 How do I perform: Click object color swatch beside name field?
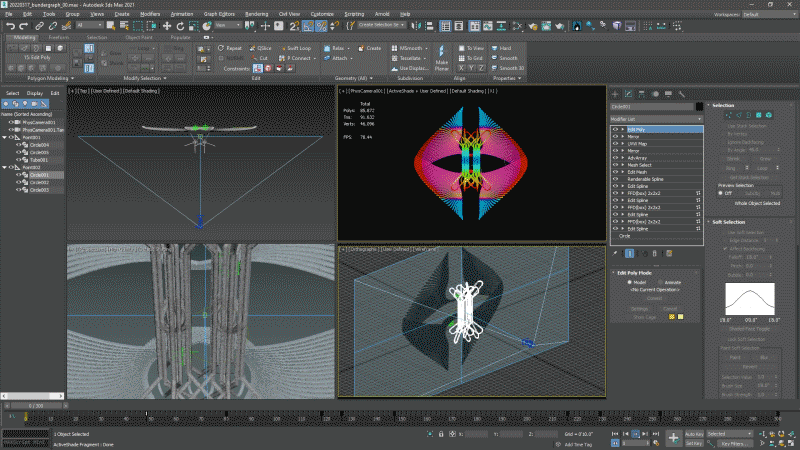pyautogui.click(x=699, y=107)
